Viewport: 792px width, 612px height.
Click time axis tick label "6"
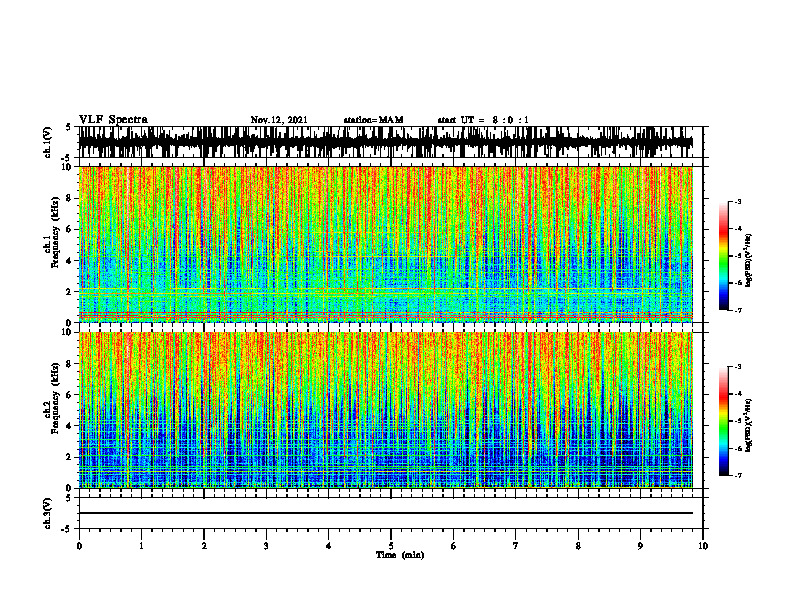pos(454,546)
